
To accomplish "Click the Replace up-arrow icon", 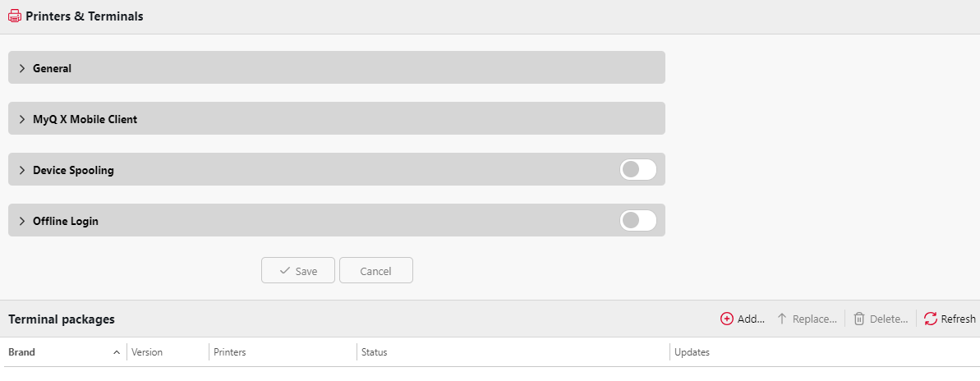I will [x=782, y=319].
